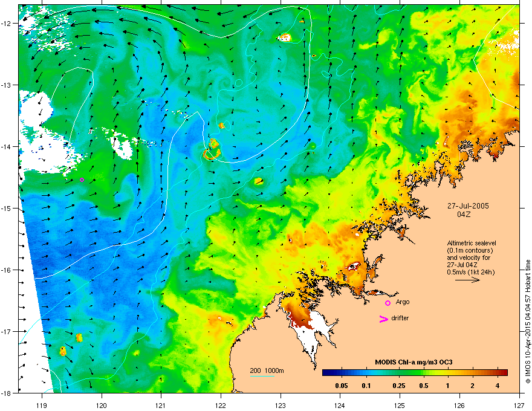Click '(0.1m contours)' legend text
This screenshot has height=411, width=532.
[x=470, y=250]
